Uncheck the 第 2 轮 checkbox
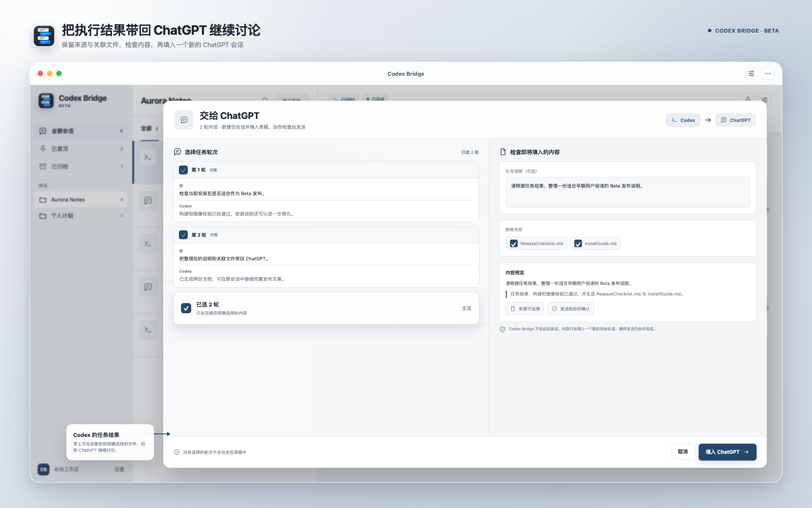 184,235
